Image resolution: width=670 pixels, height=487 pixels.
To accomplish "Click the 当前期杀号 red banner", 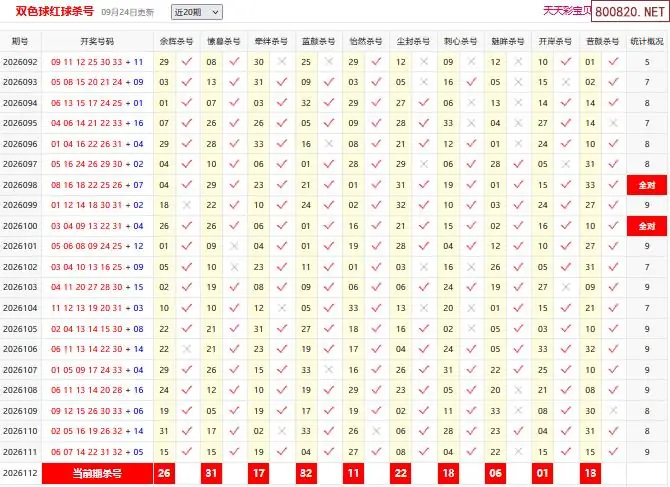I will (x=97, y=473).
